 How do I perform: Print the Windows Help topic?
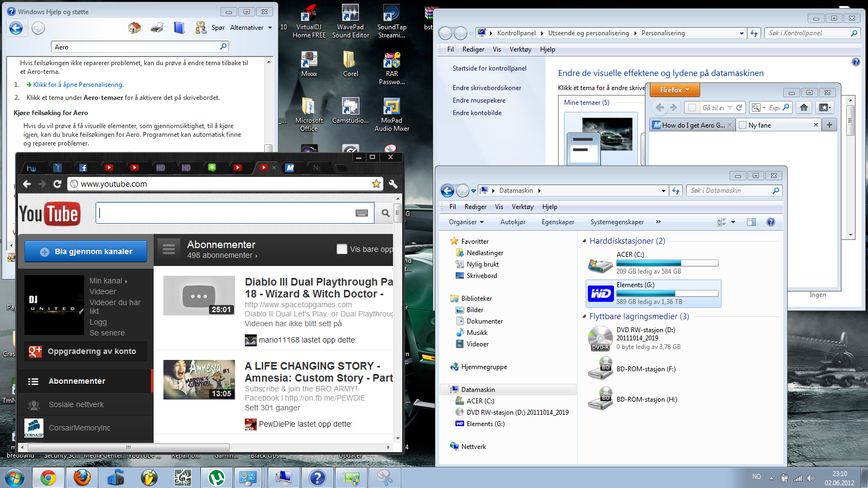(157, 28)
